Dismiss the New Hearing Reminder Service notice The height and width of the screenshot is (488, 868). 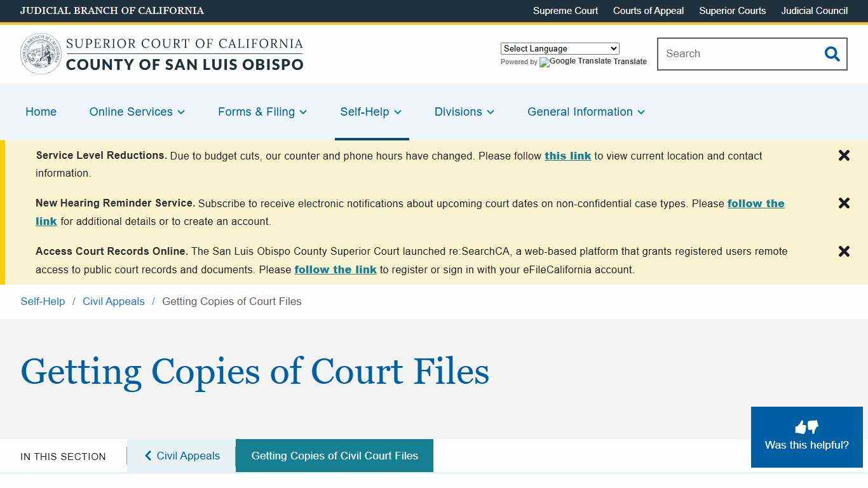point(844,203)
